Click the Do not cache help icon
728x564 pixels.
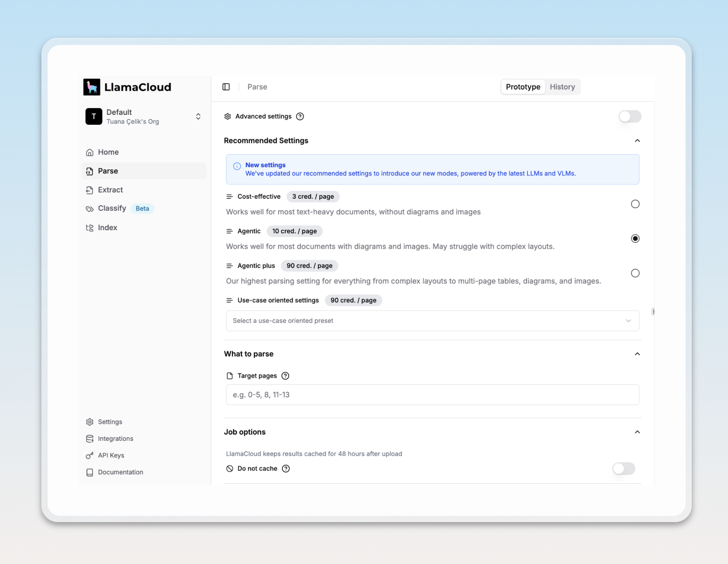pyautogui.click(x=286, y=469)
